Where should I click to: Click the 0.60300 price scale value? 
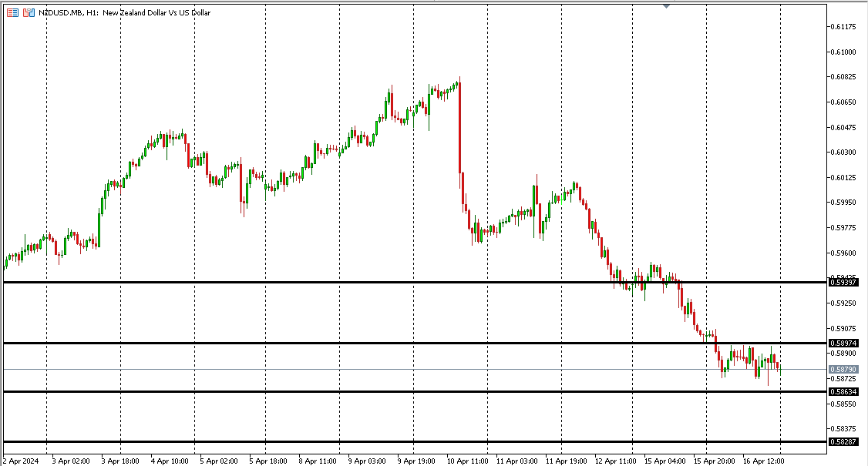(843, 153)
